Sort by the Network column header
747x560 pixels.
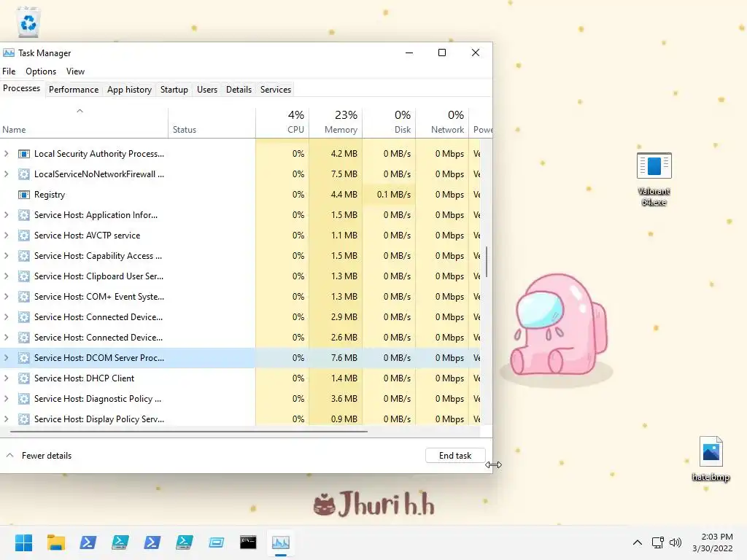coord(442,122)
